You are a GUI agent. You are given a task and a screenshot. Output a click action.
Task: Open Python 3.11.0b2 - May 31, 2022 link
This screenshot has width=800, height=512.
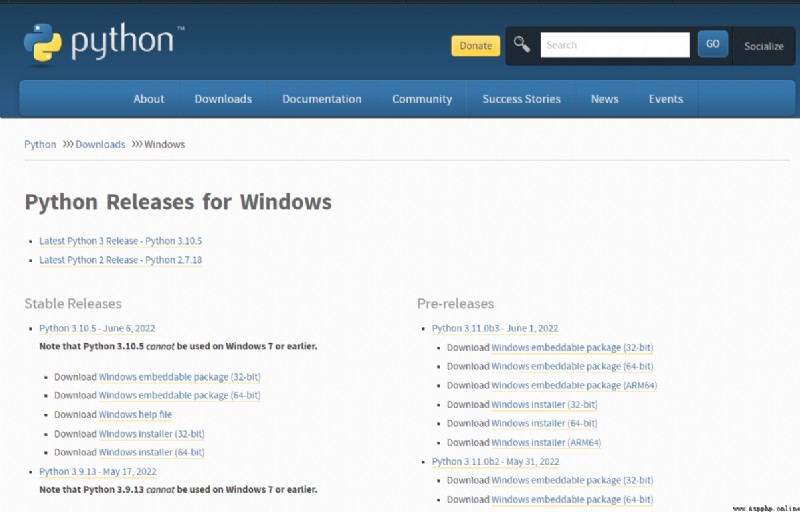tap(495, 462)
